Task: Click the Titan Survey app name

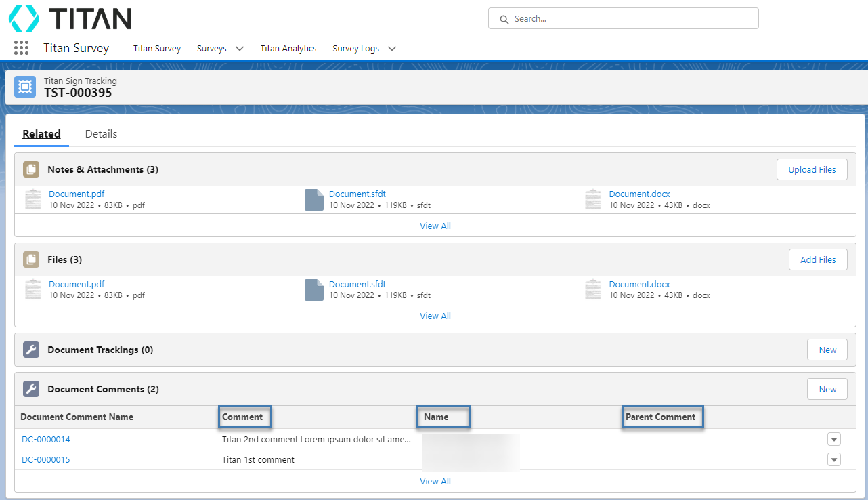Action: 76,48
